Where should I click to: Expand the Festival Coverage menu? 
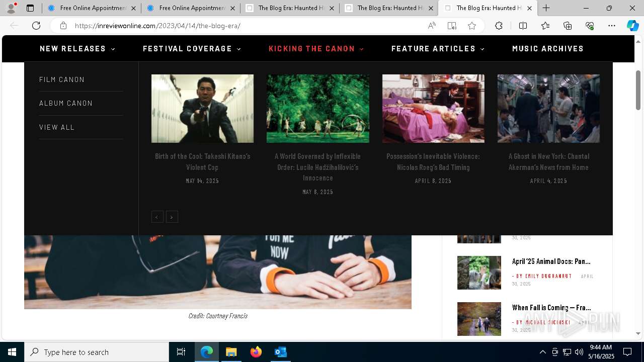click(x=192, y=49)
